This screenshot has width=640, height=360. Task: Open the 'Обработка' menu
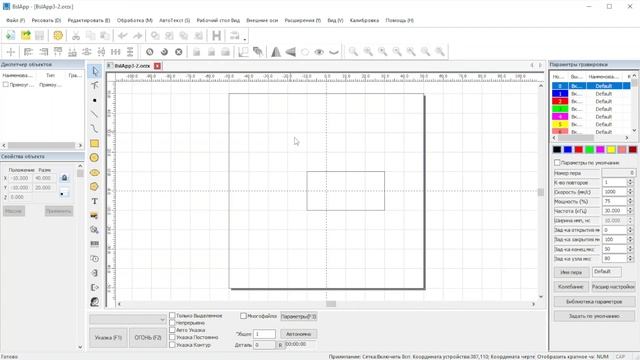click(135, 20)
